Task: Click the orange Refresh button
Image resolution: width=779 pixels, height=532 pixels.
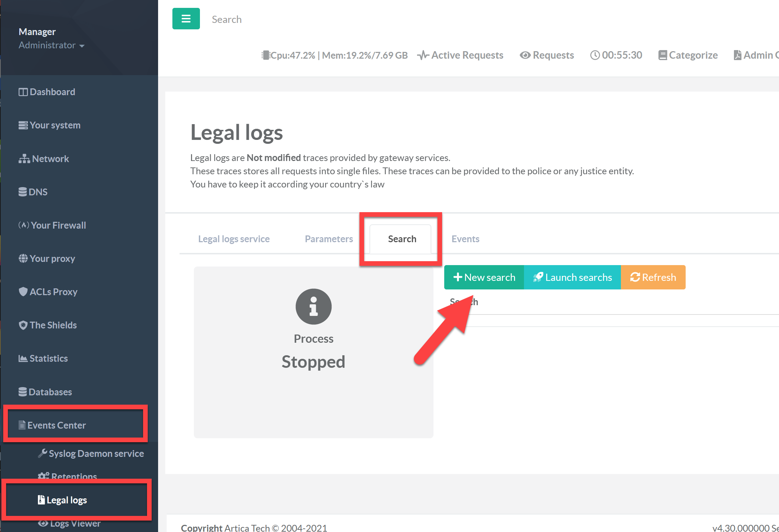Action: click(653, 277)
